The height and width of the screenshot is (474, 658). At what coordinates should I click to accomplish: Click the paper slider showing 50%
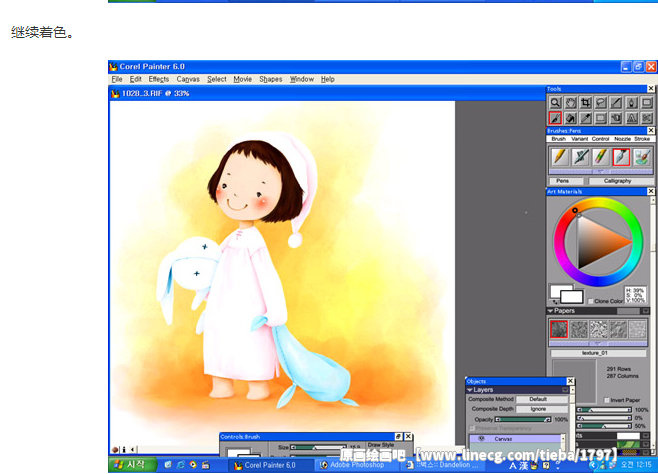[x=604, y=426]
